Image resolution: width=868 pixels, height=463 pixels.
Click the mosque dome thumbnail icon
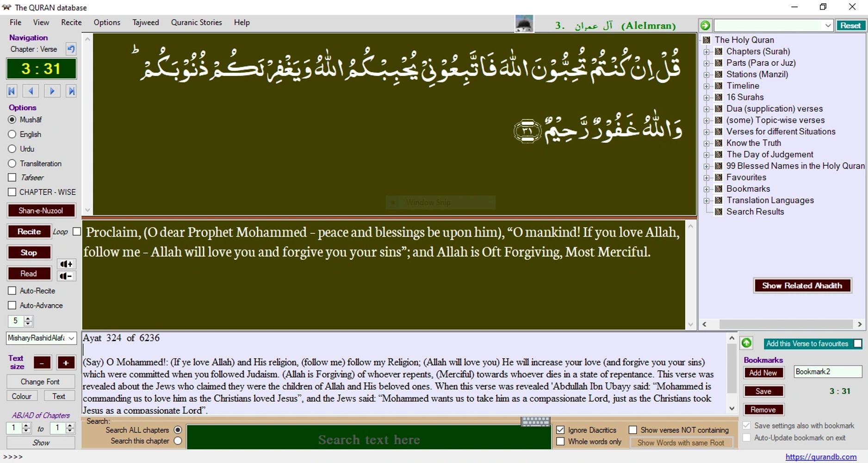[x=524, y=24]
